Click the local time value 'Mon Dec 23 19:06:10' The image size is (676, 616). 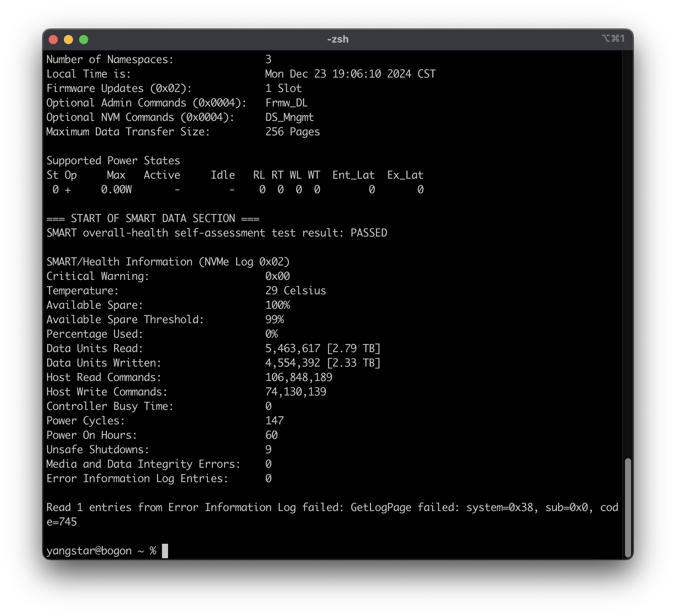click(323, 74)
